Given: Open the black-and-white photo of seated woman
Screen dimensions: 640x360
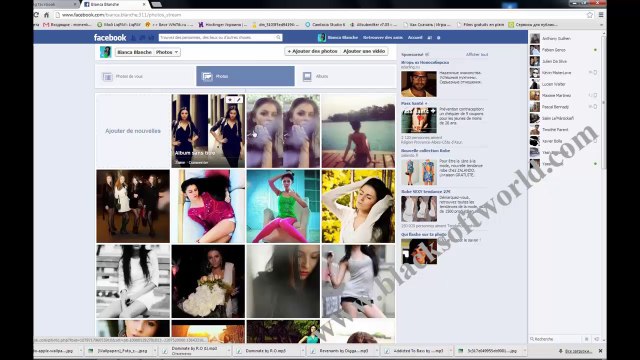Looking at the screenshot, I should (133, 281).
